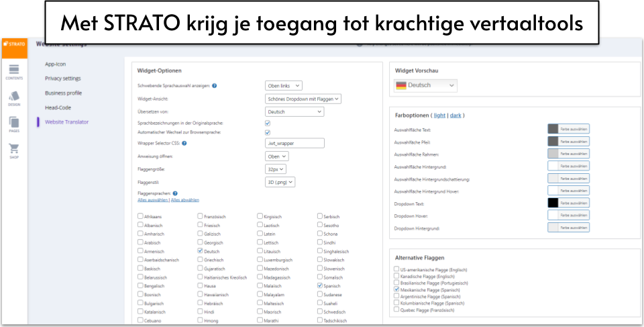Pick color for Dropdown Text

(x=568, y=203)
